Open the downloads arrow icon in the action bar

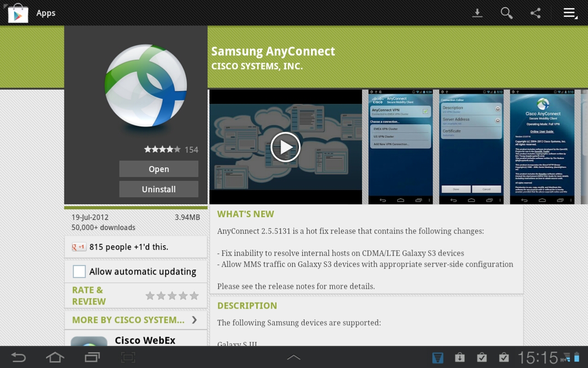pos(478,13)
